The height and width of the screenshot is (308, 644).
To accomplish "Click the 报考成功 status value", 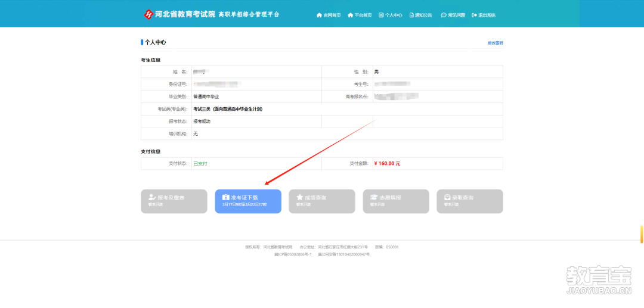I will click(x=202, y=122).
